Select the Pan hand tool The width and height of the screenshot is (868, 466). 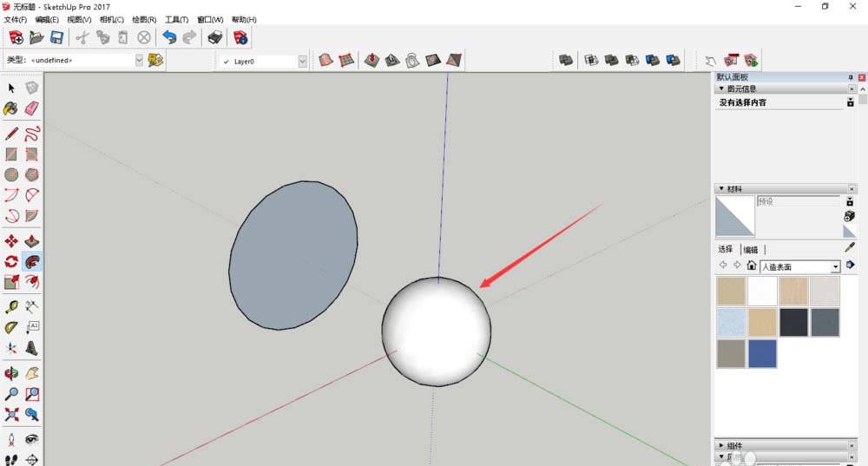[x=32, y=373]
